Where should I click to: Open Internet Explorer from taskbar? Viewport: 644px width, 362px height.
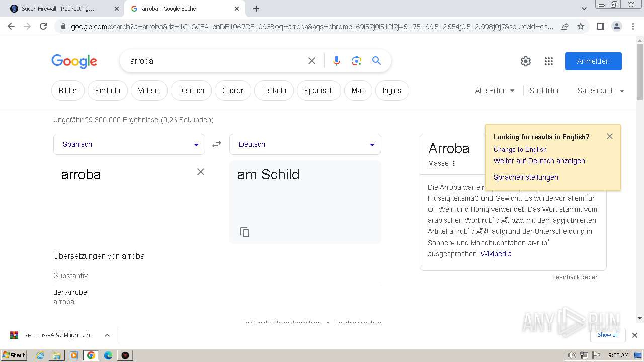click(x=40, y=355)
